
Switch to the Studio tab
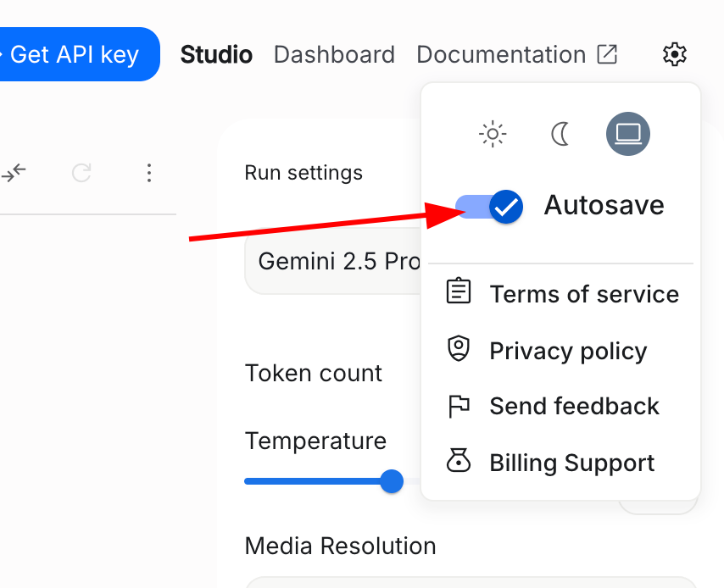click(x=216, y=55)
